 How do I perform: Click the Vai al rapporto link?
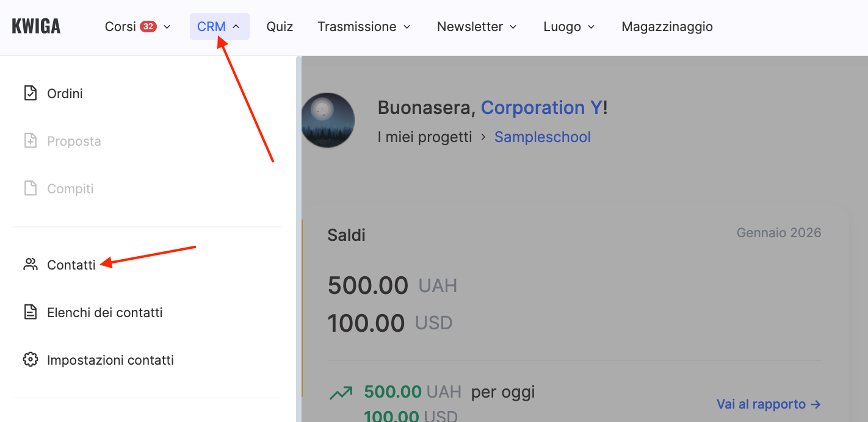[769, 404]
